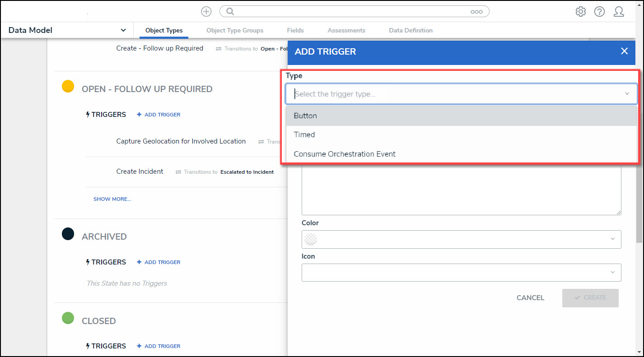Select Button trigger type option
The height and width of the screenshot is (357, 644).
(x=305, y=116)
